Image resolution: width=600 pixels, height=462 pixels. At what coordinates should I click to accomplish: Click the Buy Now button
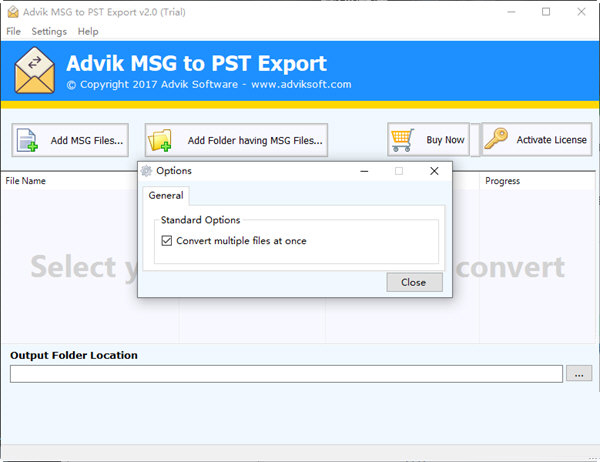click(x=428, y=139)
